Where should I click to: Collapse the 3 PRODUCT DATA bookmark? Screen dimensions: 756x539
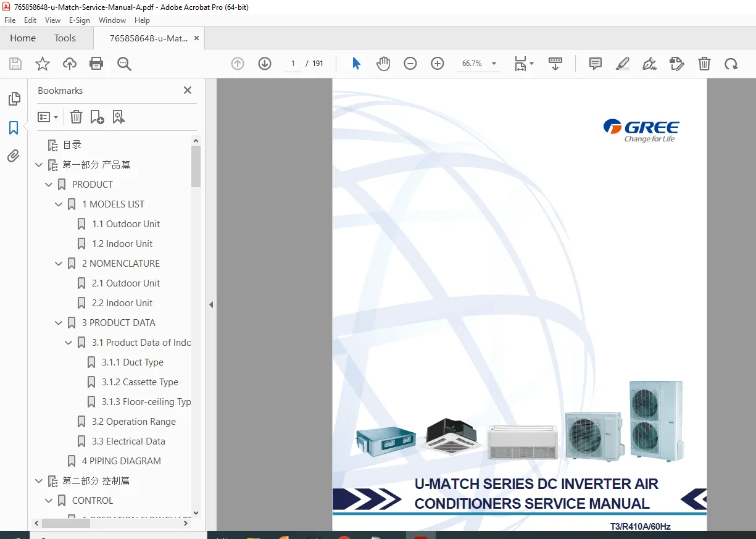(59, 323)
